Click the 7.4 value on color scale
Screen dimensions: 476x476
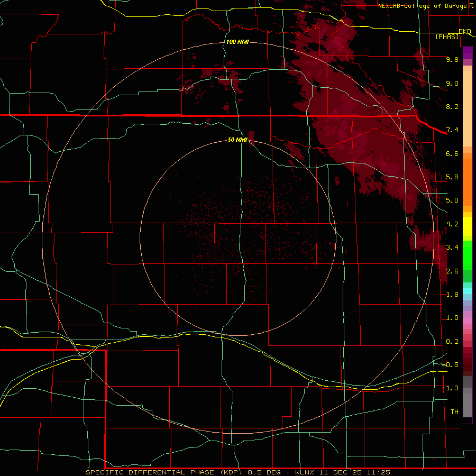pyautogui.click(x=452, y=130)
